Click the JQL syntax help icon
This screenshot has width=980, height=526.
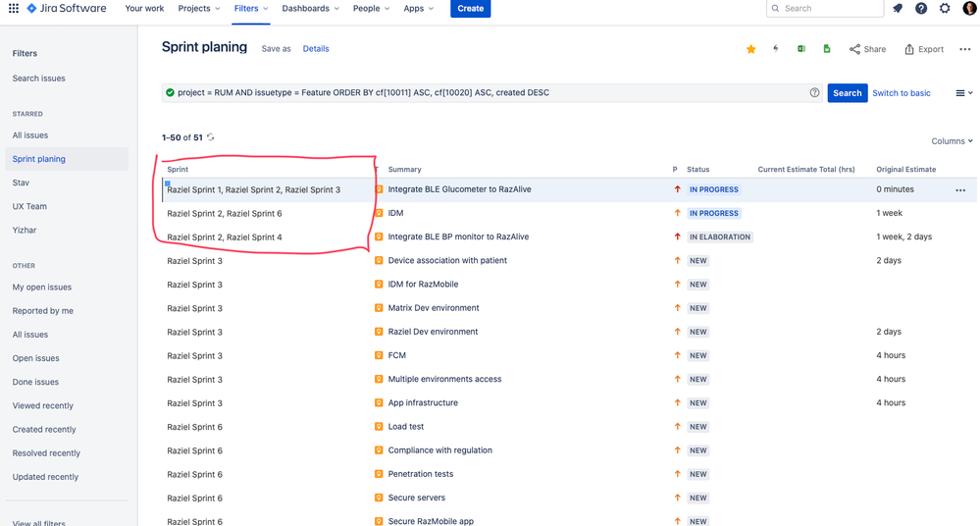814,92
